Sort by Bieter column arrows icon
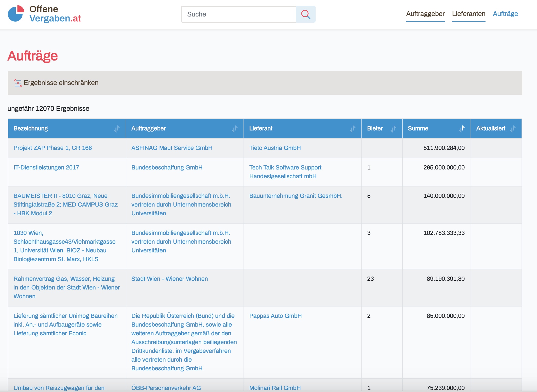This screenshot has height=392, width=537. pyautogui.click(x=393, y=129)
